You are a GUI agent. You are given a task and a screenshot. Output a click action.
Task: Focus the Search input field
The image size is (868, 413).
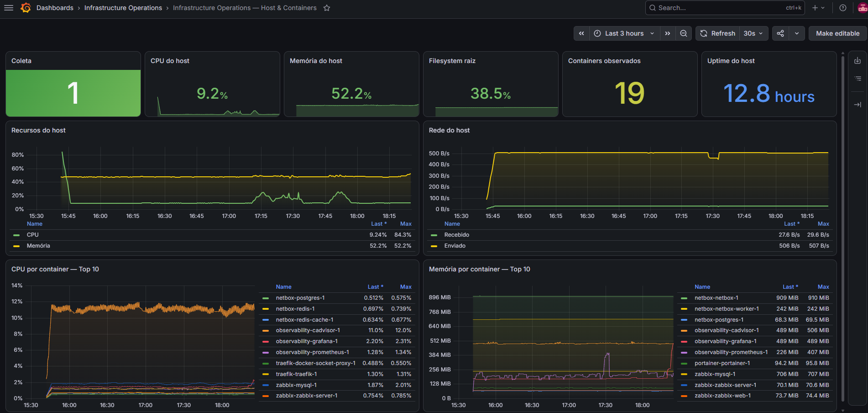point(725,8)
